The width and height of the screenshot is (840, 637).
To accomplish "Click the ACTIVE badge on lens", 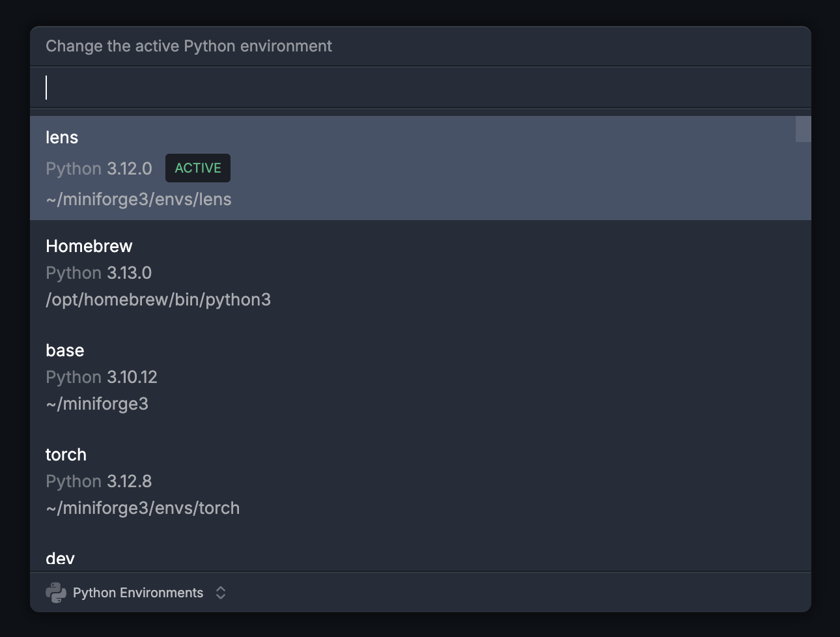I will [197, 167].
